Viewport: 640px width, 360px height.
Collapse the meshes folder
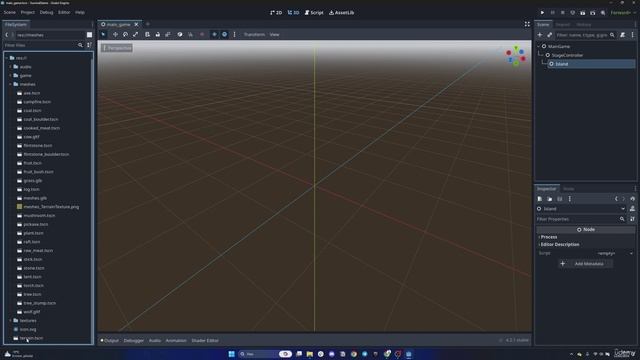(x=10, y=84)
